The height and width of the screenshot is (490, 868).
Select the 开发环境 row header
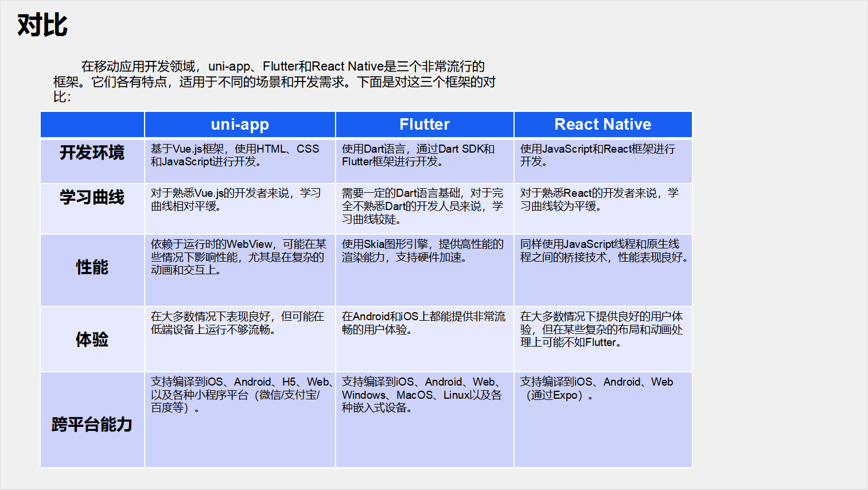click(x=91, y=153)
